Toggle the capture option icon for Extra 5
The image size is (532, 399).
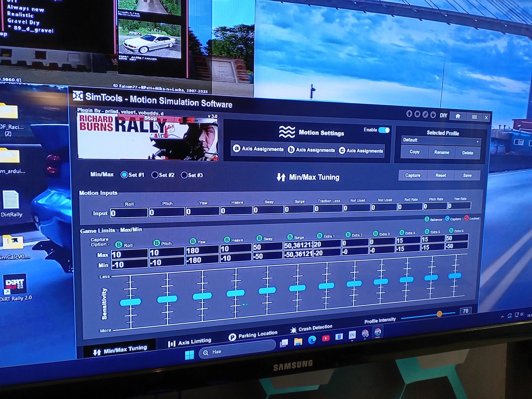[427, 231]
